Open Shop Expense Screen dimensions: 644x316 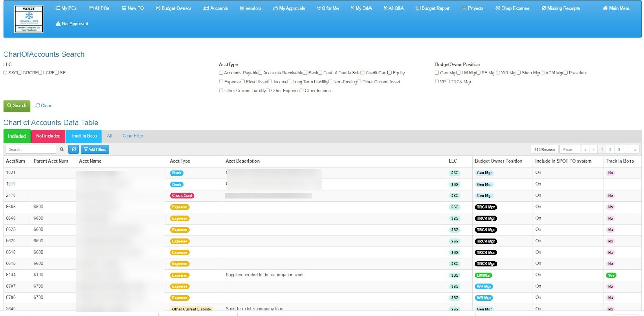(x=512, y=8)
